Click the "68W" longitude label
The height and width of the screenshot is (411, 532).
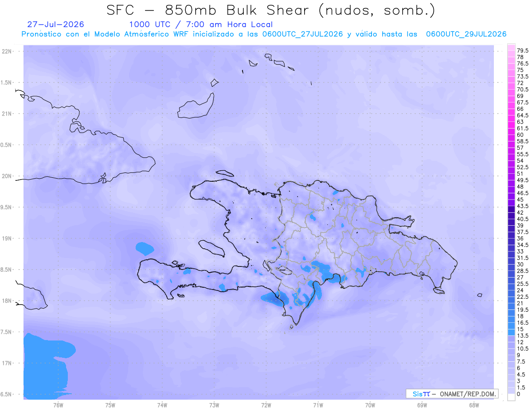tap(474, 405)
